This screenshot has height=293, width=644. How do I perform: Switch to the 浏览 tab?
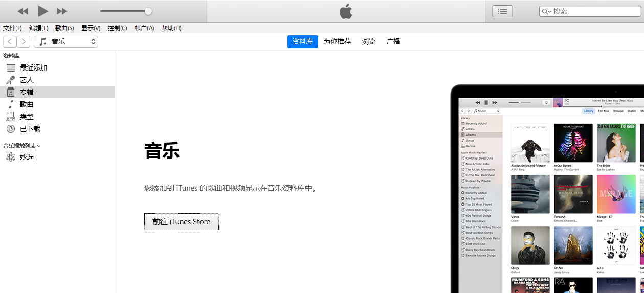point(369,42)
